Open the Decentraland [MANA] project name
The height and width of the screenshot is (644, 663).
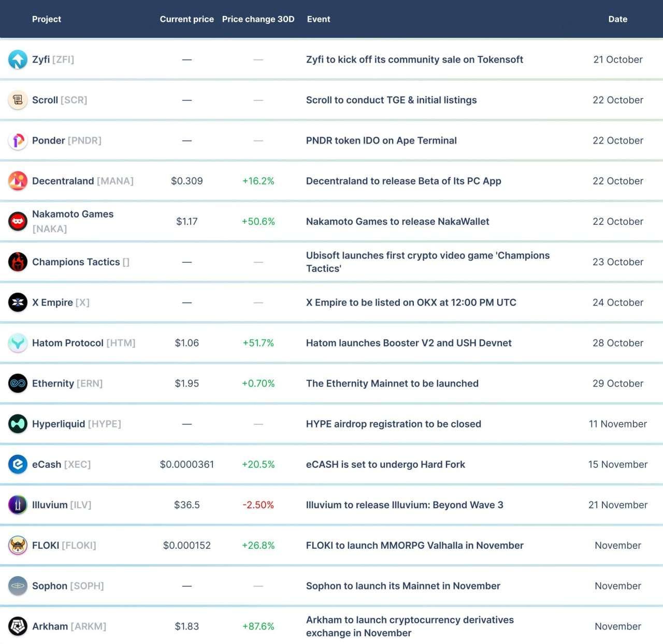(83, 181)
